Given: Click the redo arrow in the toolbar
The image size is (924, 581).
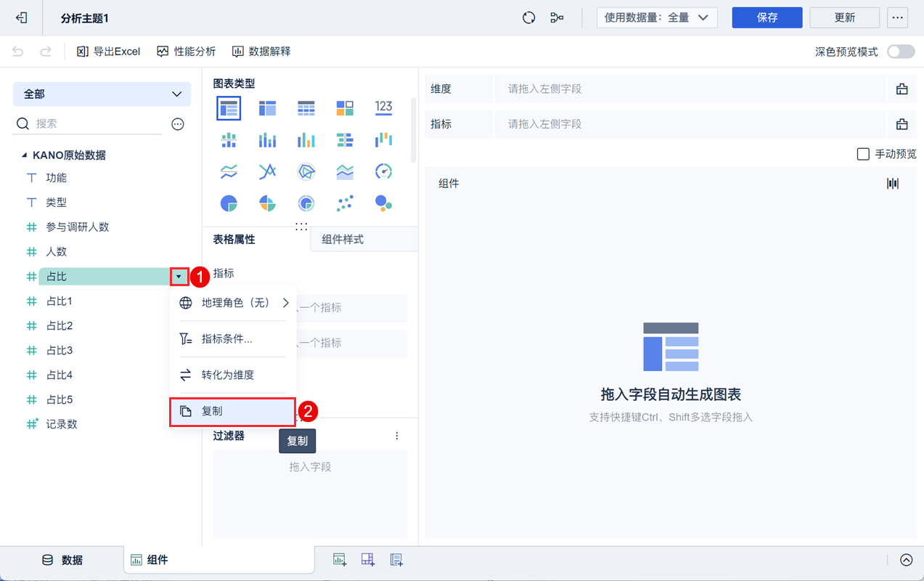Looking at the screenshot, I should click(46, 52).
